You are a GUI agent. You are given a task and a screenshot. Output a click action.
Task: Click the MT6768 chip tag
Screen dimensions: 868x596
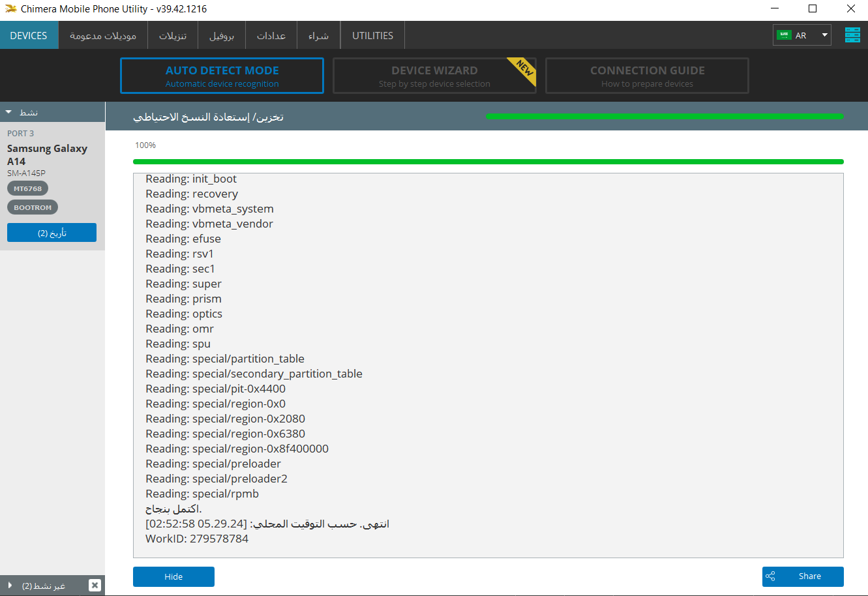tap(27, 188)
